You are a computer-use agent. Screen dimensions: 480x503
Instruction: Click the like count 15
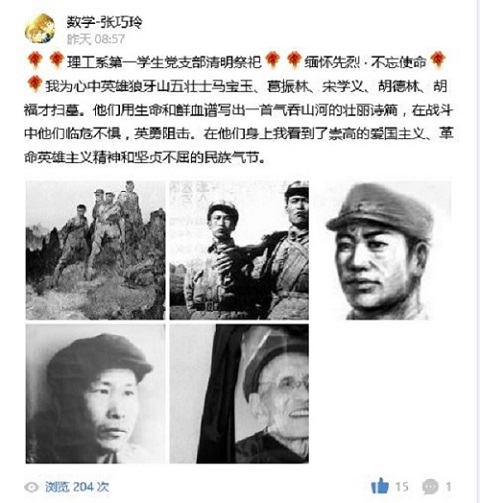pos(402,487)
